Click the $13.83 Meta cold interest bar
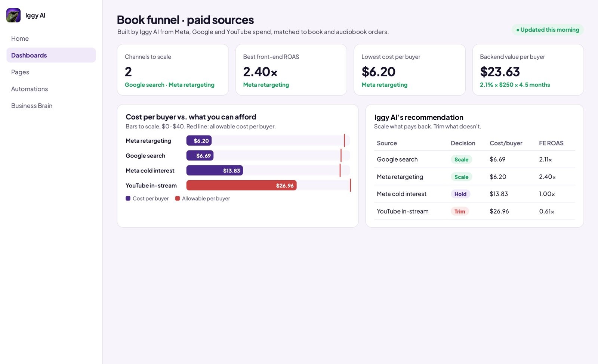Image resolution: width=598 pixels, height=364 pixels. (x=215, y=171)
